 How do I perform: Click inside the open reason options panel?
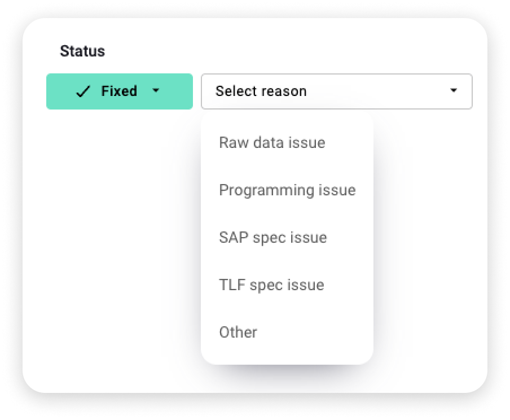(287, 237)
